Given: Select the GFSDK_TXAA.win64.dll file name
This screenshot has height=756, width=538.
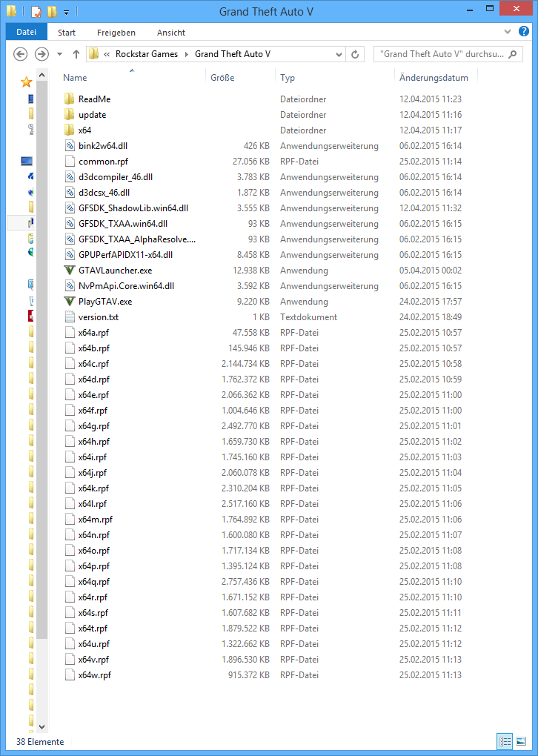Looking at the screenshot, I should [123, 224].
